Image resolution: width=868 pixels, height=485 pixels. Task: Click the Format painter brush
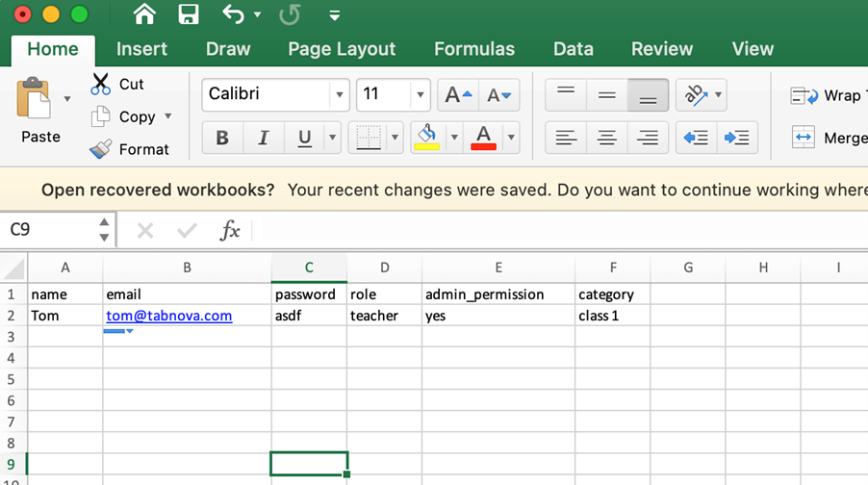pos(129,149)
